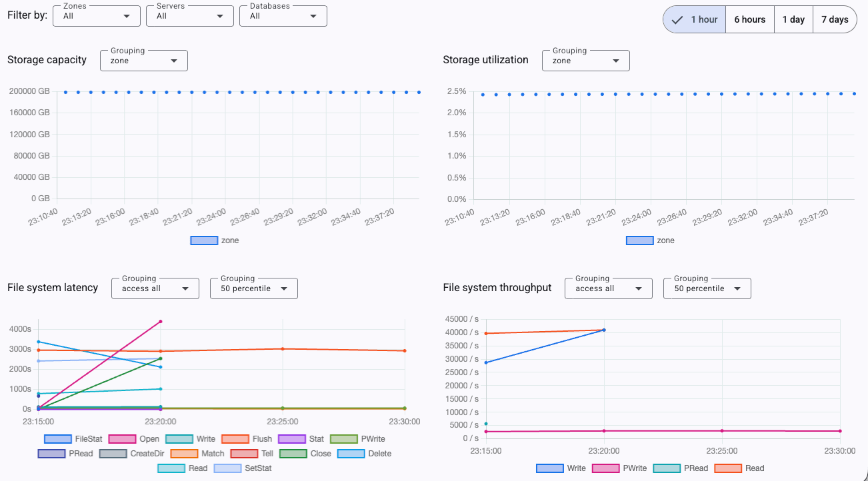Toggle CreateDir legend swatch
Image resolution: width=868 pixels, height=481 pixels.
pyautogui.click(x=113, y=454)
